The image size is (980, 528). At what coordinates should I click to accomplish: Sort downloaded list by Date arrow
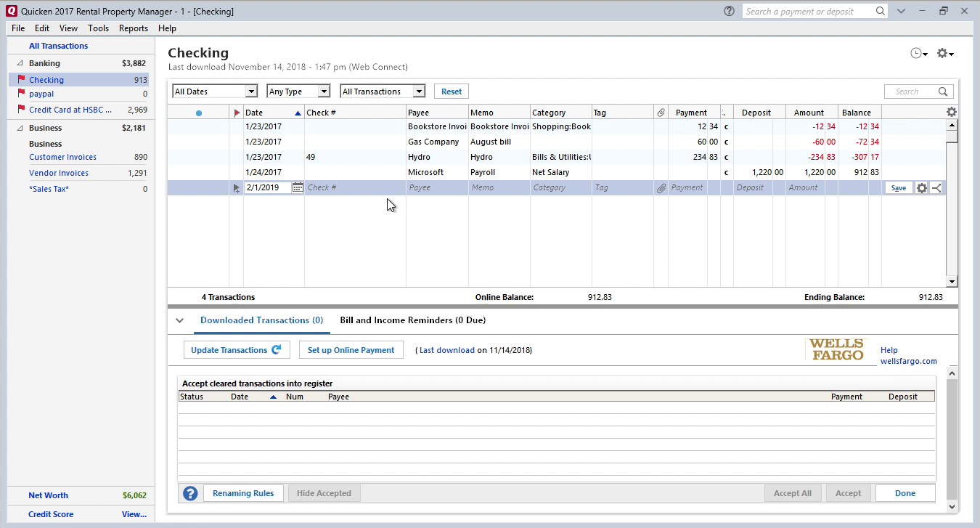(x=273, y=397)
